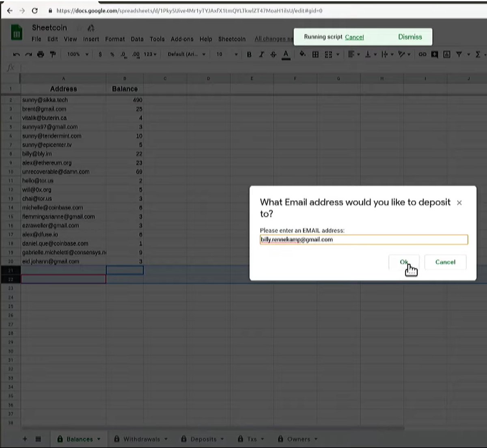The height and width of the screenshot is (448, 487).
Task: Toggle bold formatting
Action: [x=249, y=54]
